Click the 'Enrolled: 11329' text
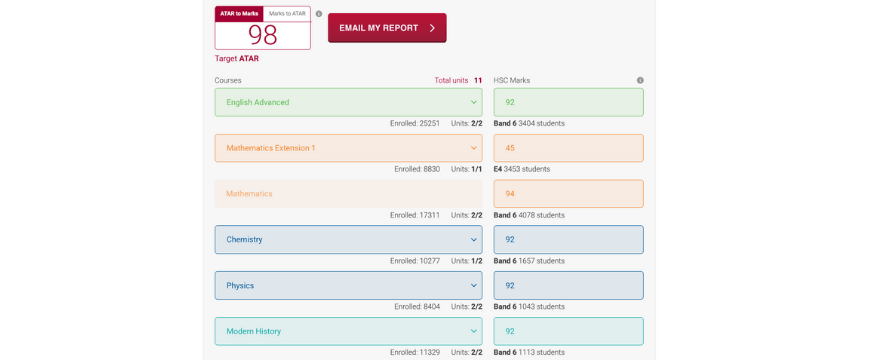Image resolution: width=870 pixels, height=360 pixels. click(x=415, y=352)
